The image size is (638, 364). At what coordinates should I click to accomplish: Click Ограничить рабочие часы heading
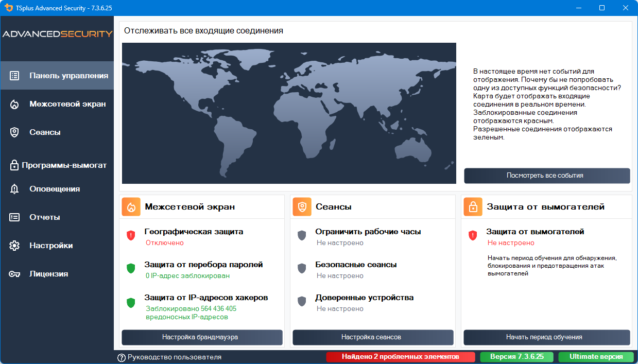[368, 232]
